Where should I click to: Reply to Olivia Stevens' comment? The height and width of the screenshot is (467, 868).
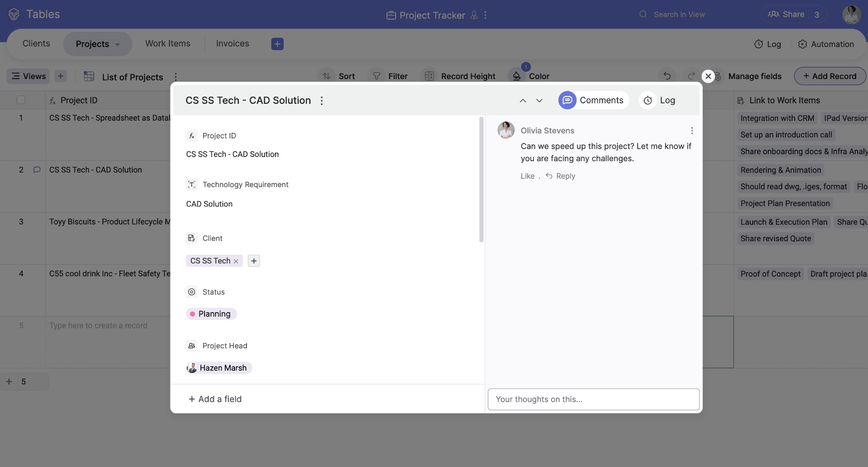coord(561,176)
